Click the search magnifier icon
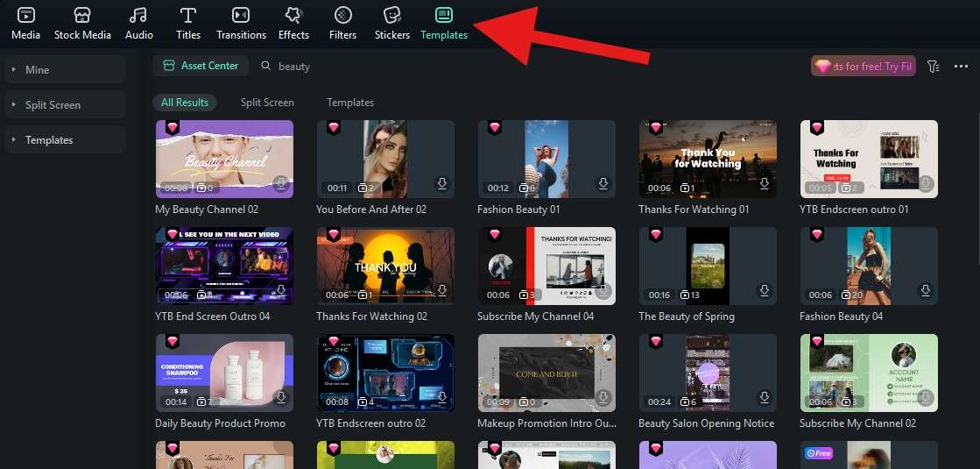Viewport: 980px width, 469px height. pos(266,66)
